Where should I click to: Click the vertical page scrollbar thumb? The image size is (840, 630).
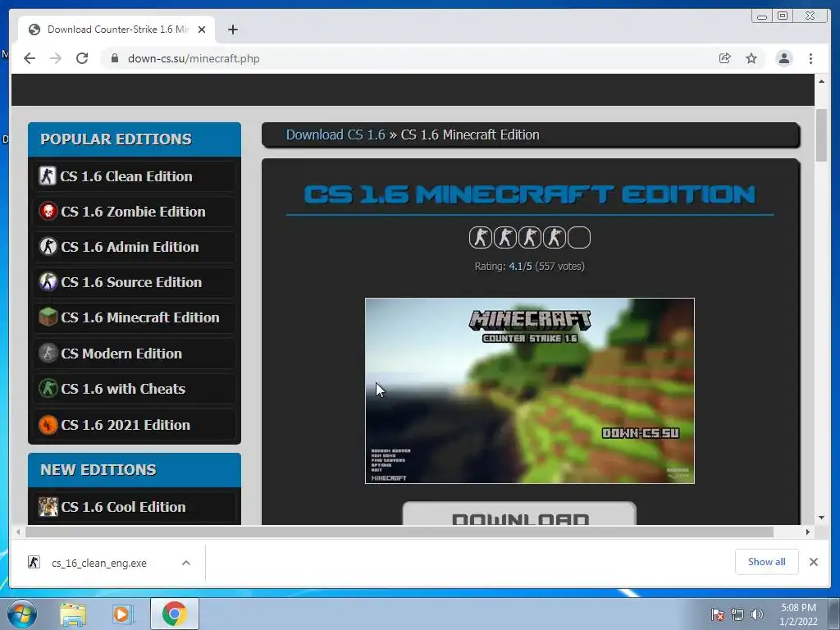click(x=821, y=135)
